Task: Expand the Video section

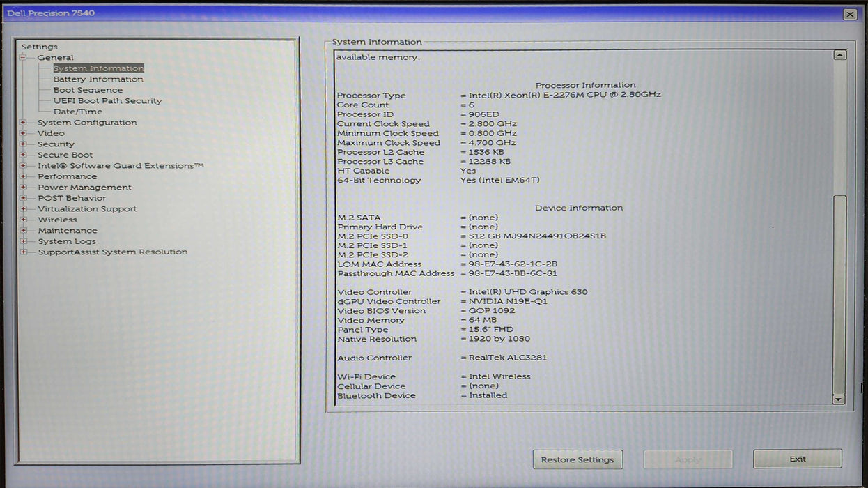Action: coord(22,133)
